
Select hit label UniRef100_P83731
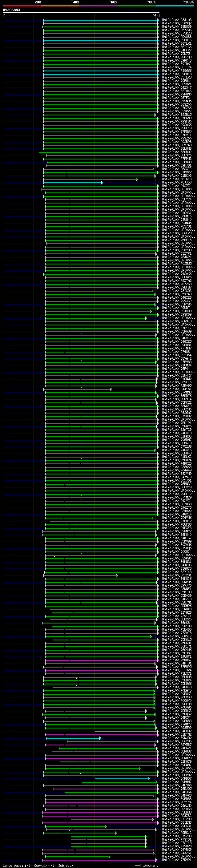[x=177, y=226]
